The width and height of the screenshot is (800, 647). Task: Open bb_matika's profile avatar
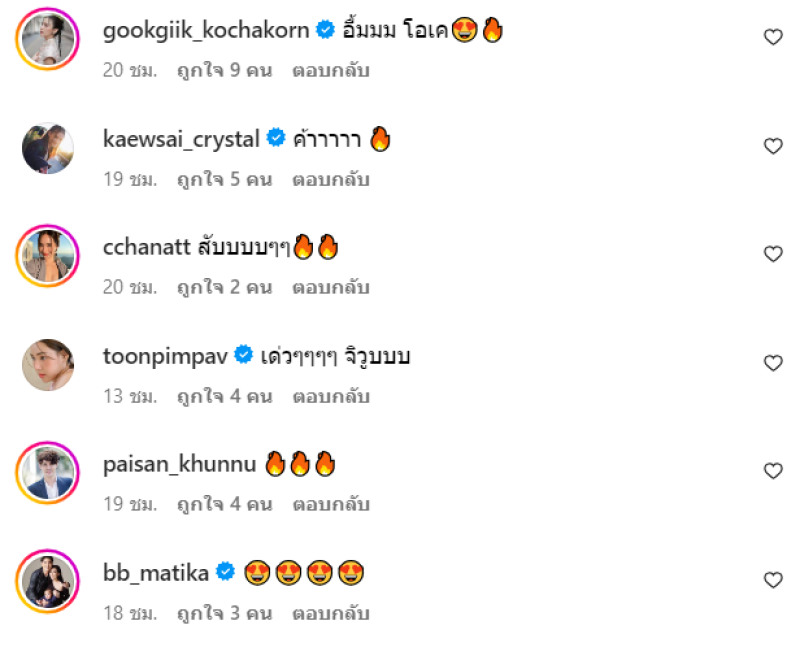coord(47,581)
